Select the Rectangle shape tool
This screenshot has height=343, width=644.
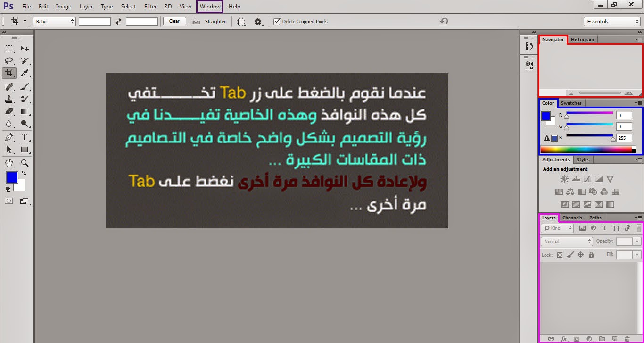tap(25, 150)
